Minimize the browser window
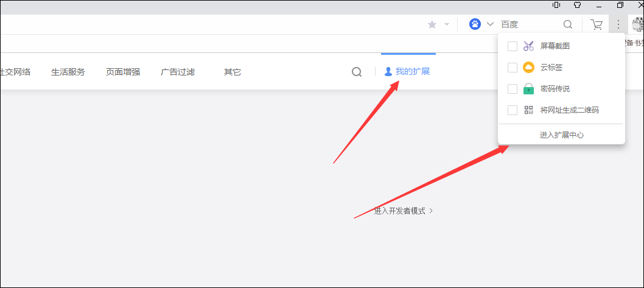Screen dimensions: 644x288 [599, 5]
